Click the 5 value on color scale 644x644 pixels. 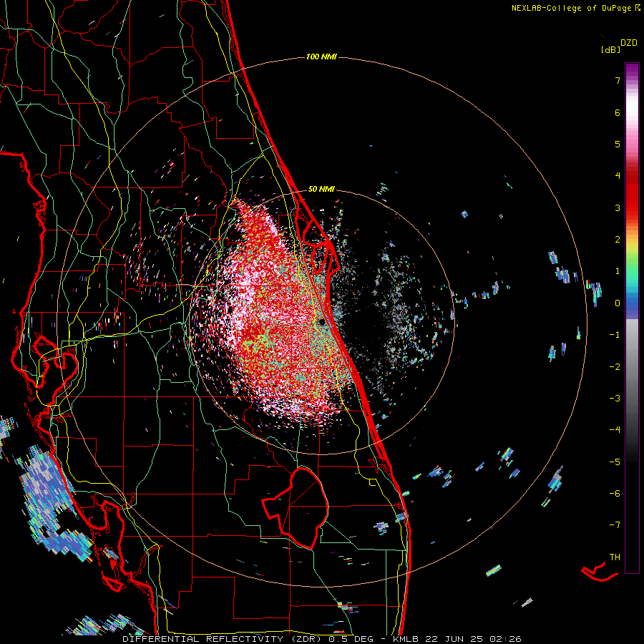(618, 144)
